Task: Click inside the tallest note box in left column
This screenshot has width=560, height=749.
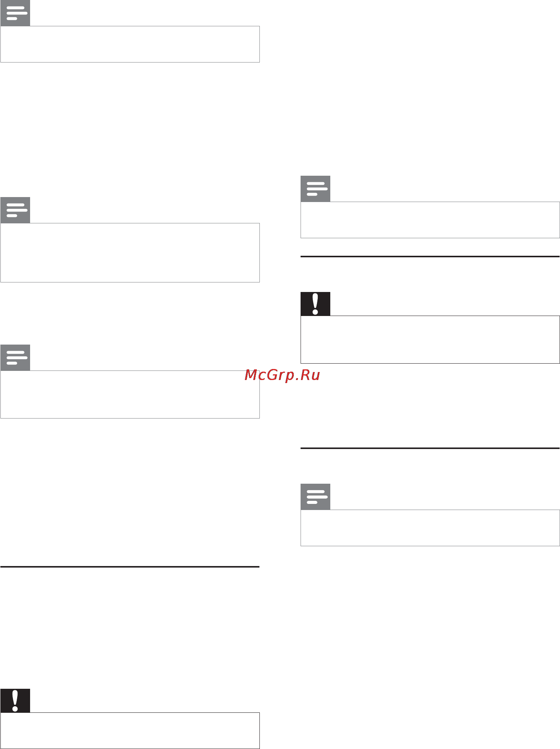Action: 130,253
